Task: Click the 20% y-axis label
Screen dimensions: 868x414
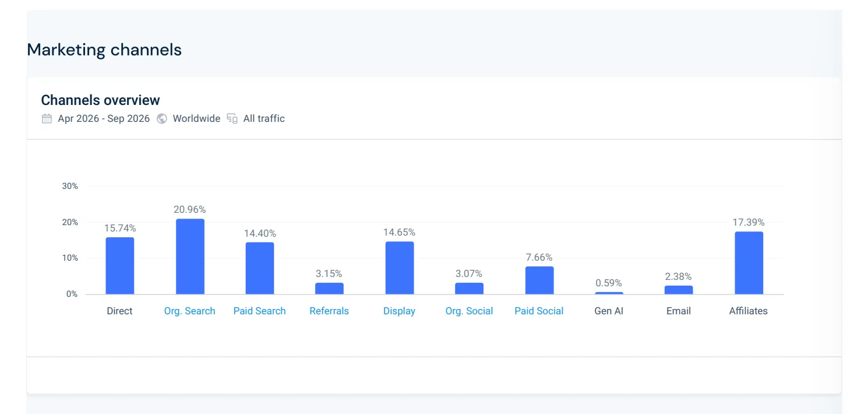Action: 70,222
